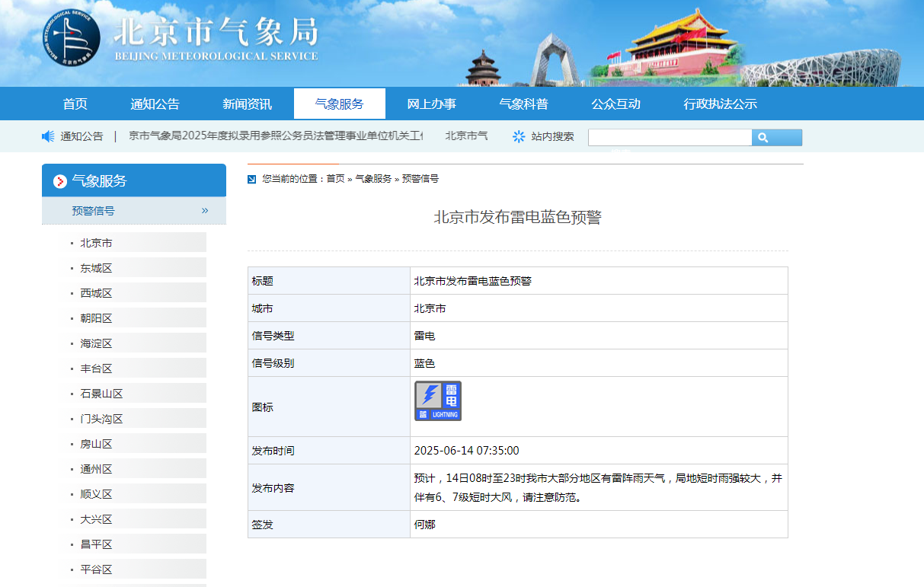The width and height of the screenshot is (924, 587).
Task: Expand the 预警信号 double-chevron
Action: [x=205, y=210]
